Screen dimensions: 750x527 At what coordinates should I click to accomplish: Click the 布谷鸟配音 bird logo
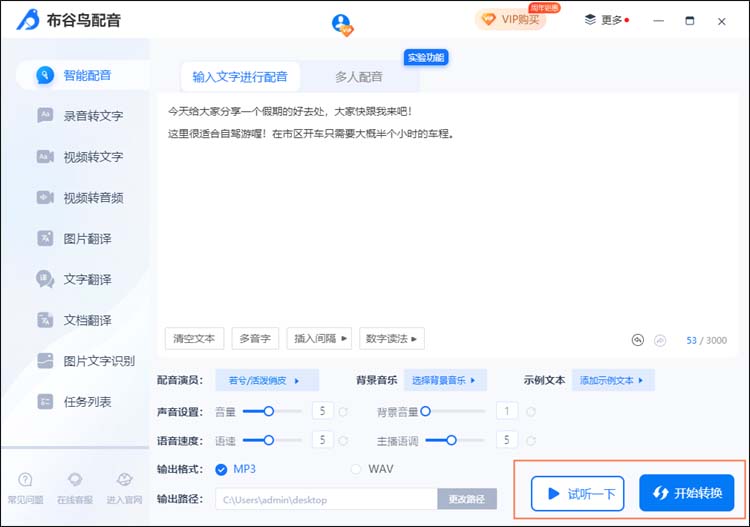tap(28, 20)
